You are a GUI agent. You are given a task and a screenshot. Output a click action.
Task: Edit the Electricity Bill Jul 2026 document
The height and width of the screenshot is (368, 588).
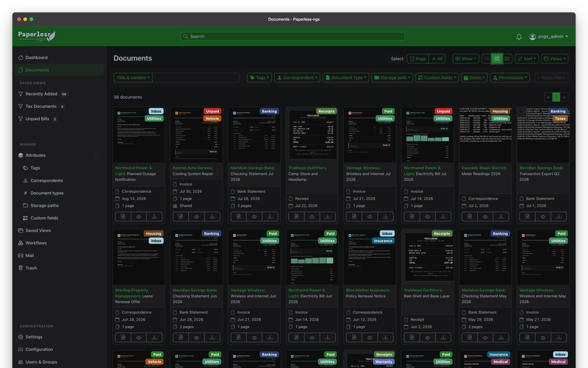click(412, 216)
